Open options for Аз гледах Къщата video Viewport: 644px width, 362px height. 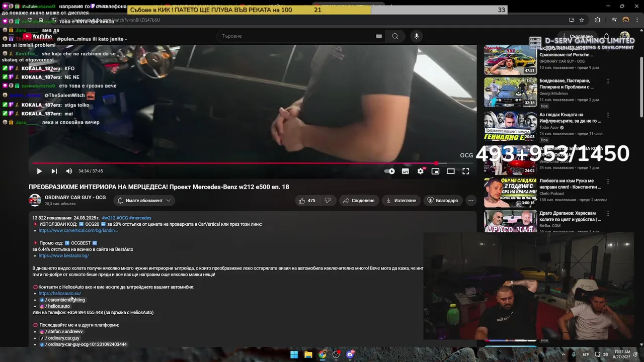(608, 115)
